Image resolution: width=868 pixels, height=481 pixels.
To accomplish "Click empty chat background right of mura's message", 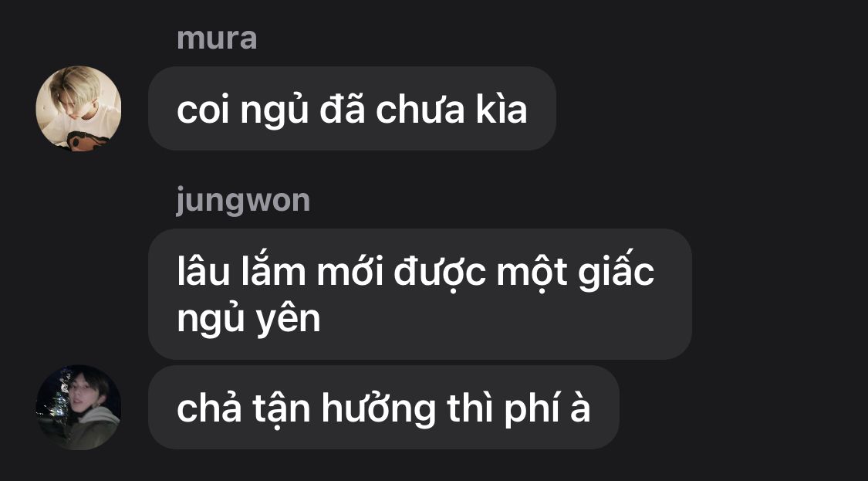I will point(708,109).
